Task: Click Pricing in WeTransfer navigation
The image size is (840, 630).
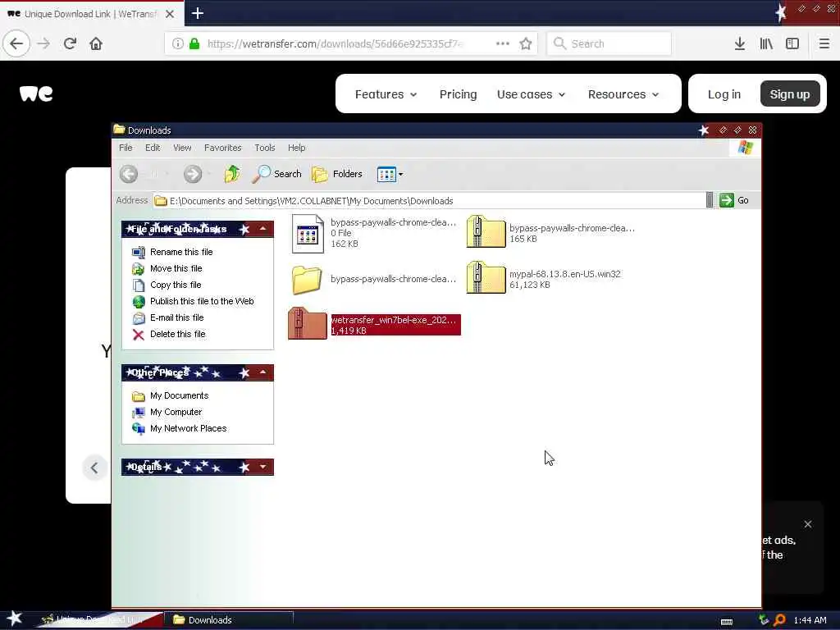Action: pyautogui.click(x=458, y=94)
